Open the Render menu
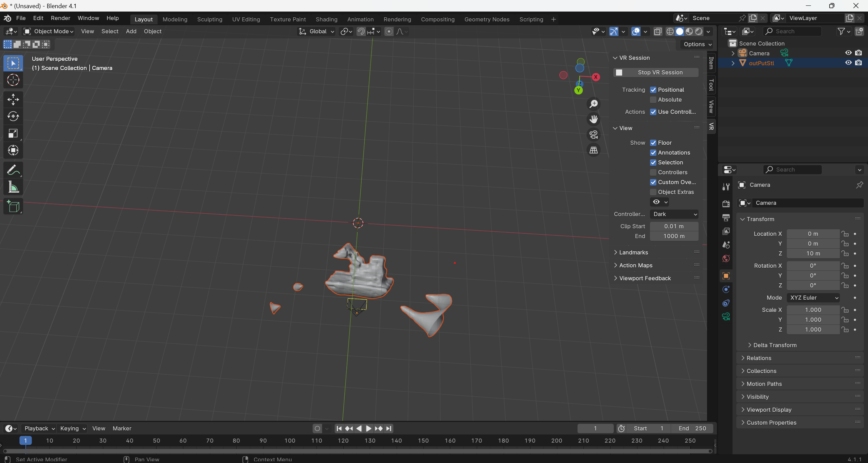The width and height of the screenshot is (868, 463). tap(60, 18)
